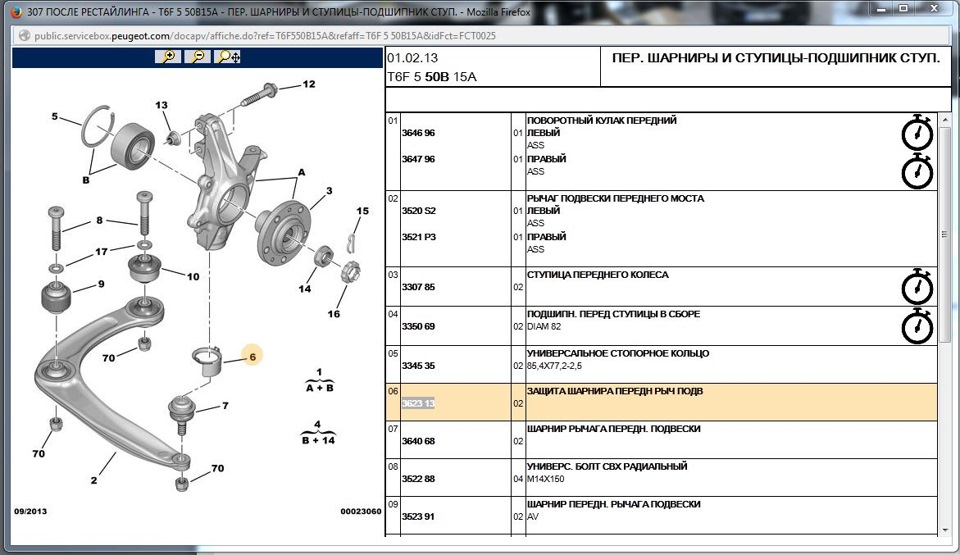The height and width of the screenshot is (555, 960).
Task: Click part number 3522 88
Action: [418, 479]
